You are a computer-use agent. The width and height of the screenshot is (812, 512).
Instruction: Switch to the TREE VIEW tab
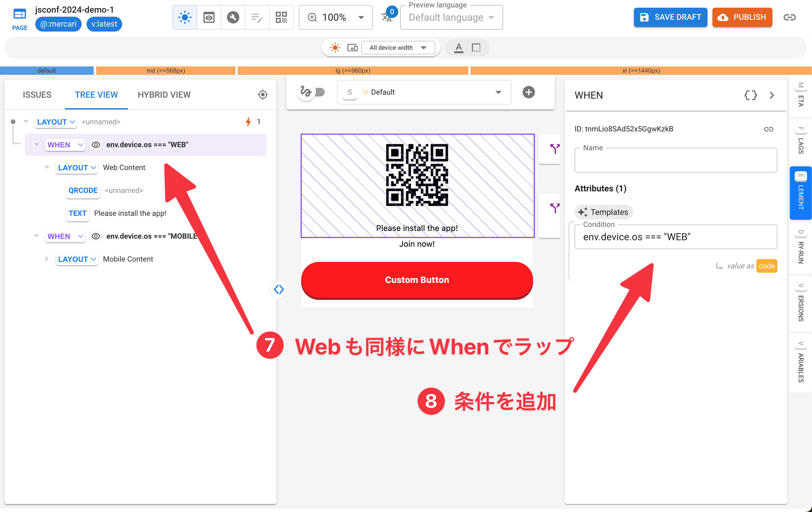click(x=96, y=95)
